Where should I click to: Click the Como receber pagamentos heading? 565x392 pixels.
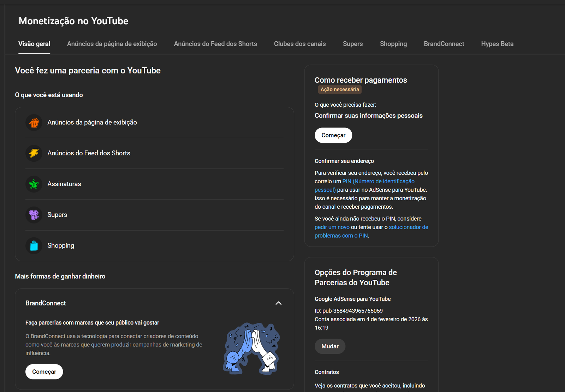pyautogui.click(x=361, y=80)
